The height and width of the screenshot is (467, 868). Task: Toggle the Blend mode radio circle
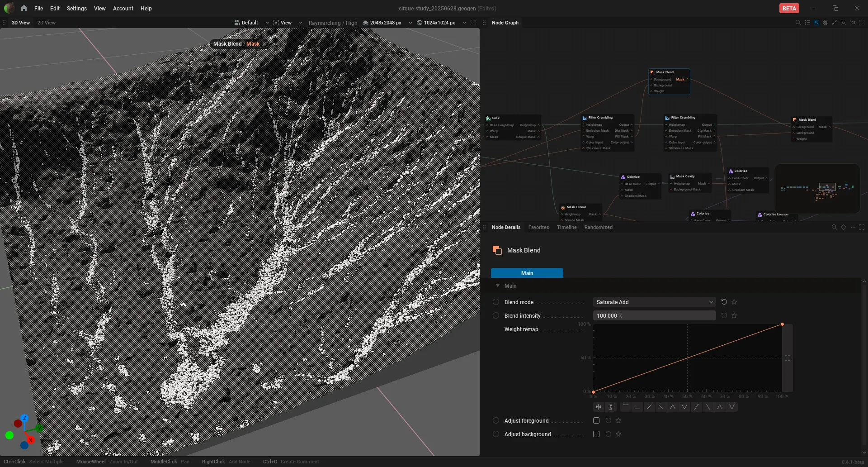tap(496, 302)
